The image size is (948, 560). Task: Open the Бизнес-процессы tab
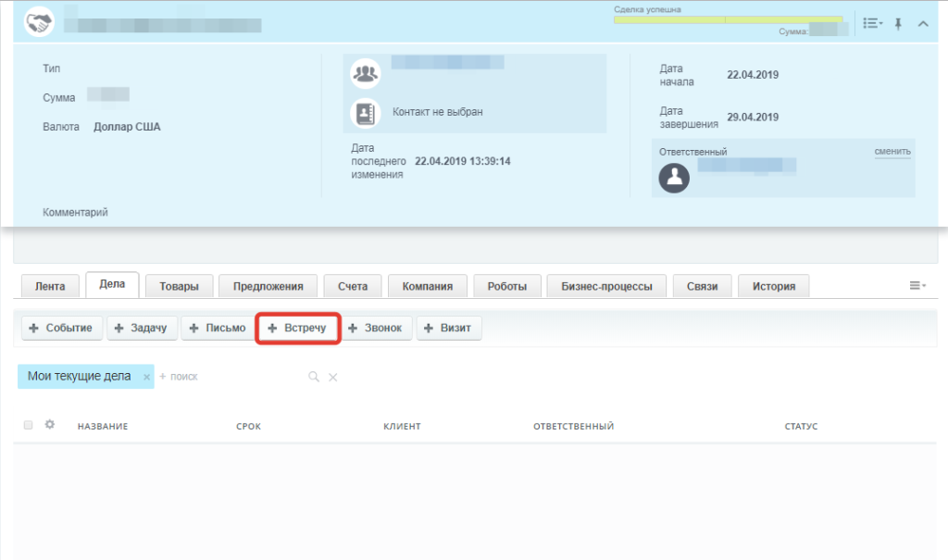click(x=606, y=286)
